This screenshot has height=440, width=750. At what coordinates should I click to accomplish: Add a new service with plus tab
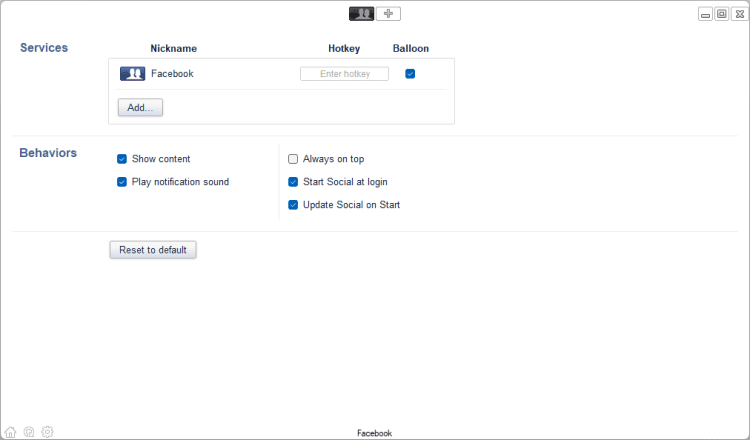(x=388, y=14)
